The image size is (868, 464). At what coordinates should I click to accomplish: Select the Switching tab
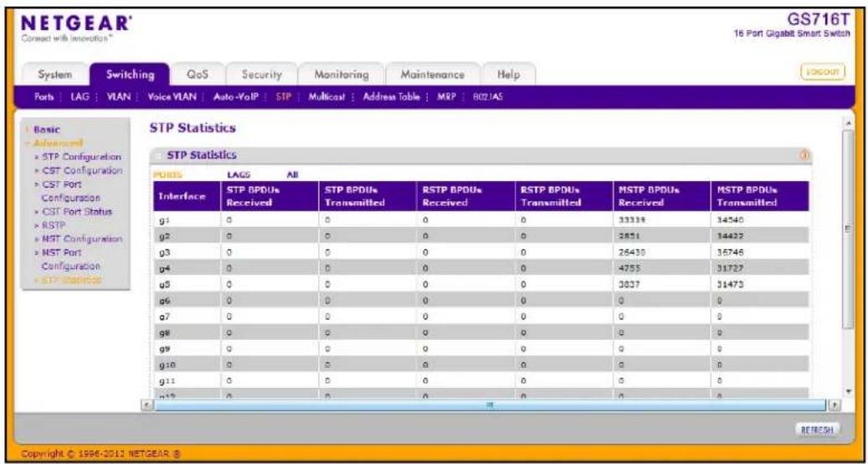coord(130,75)
